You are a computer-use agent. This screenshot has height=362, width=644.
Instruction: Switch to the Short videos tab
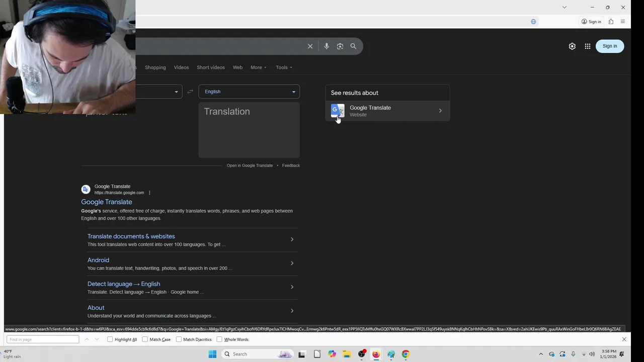[211, 67]
